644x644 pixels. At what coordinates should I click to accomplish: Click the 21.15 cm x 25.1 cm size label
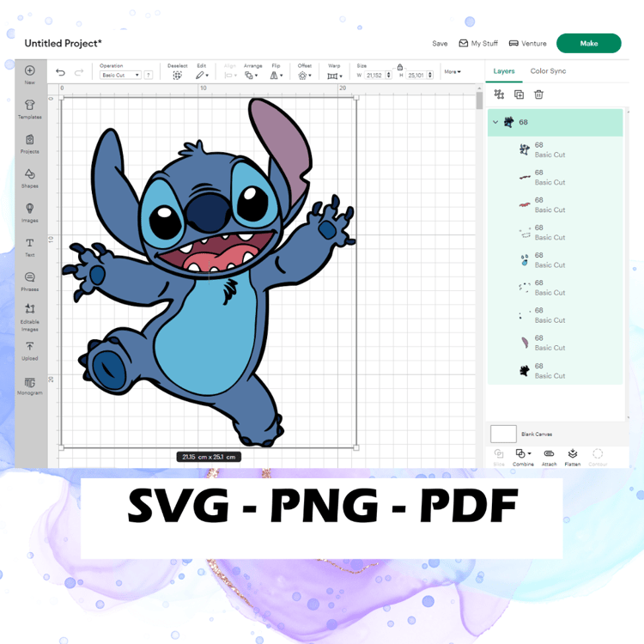click(x=209, y=457)
